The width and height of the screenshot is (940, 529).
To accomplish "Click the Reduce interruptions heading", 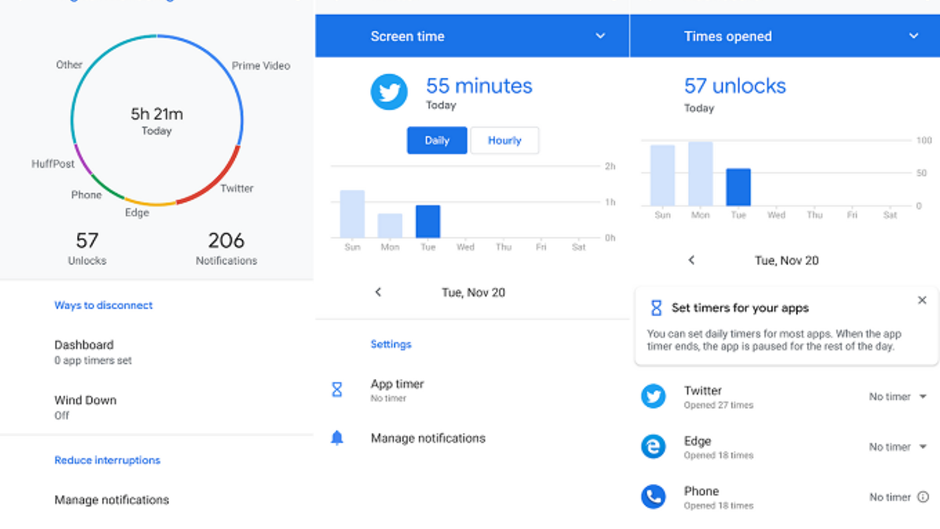I will (107, 460).
